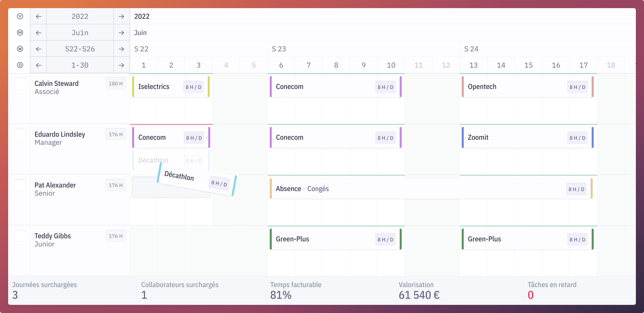Image resolution: width=644 pixels, height=313 pixels.
Task: Click the month view circle icon
Action: (x=20, y=33)
